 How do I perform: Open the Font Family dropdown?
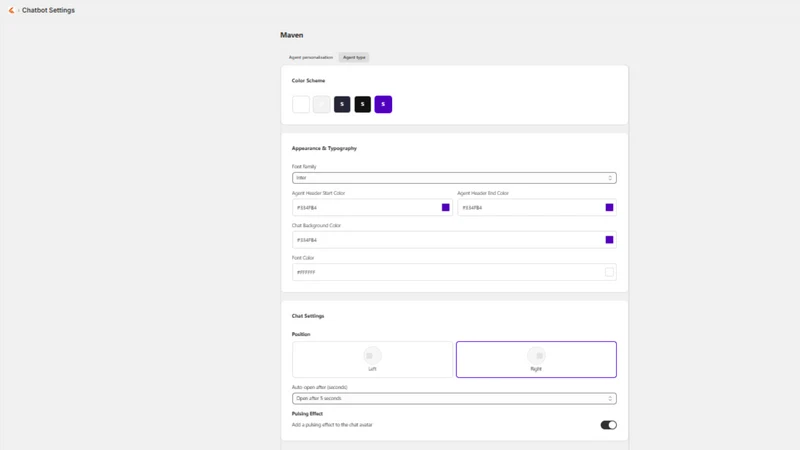pos(454,178)
